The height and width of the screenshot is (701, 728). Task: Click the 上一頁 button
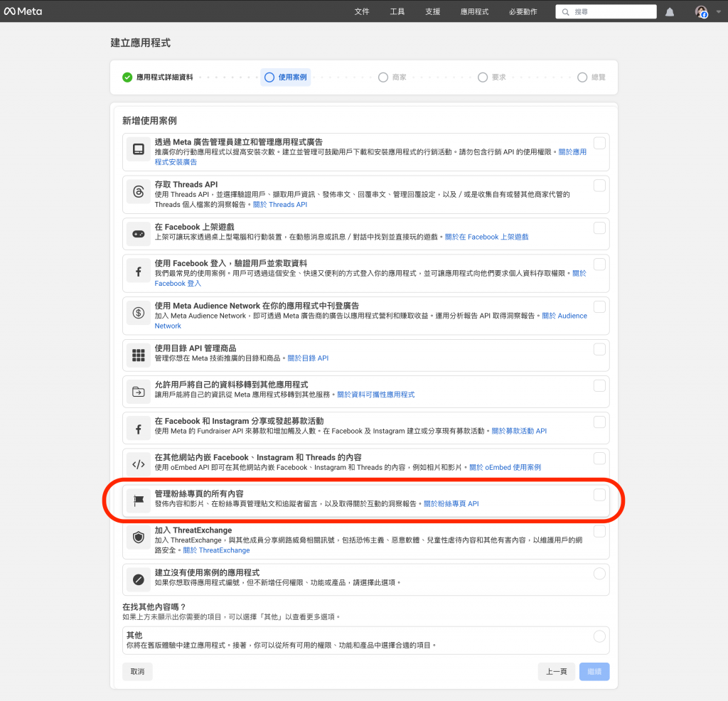(556, 671)
